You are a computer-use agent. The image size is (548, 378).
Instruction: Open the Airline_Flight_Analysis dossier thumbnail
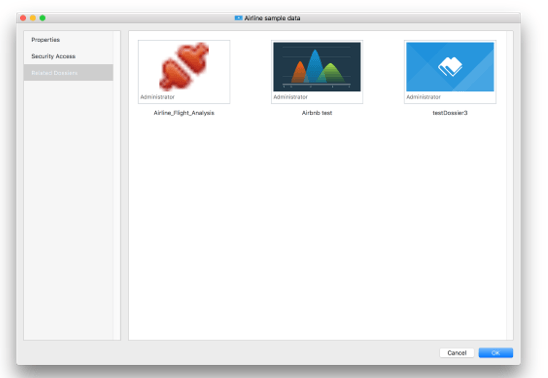point(184,72)
